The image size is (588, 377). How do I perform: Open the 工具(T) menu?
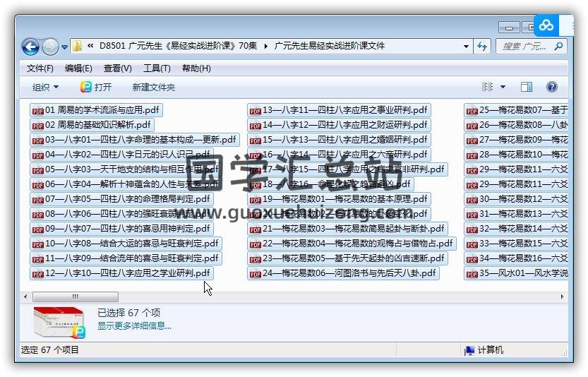tap(157, 68)
